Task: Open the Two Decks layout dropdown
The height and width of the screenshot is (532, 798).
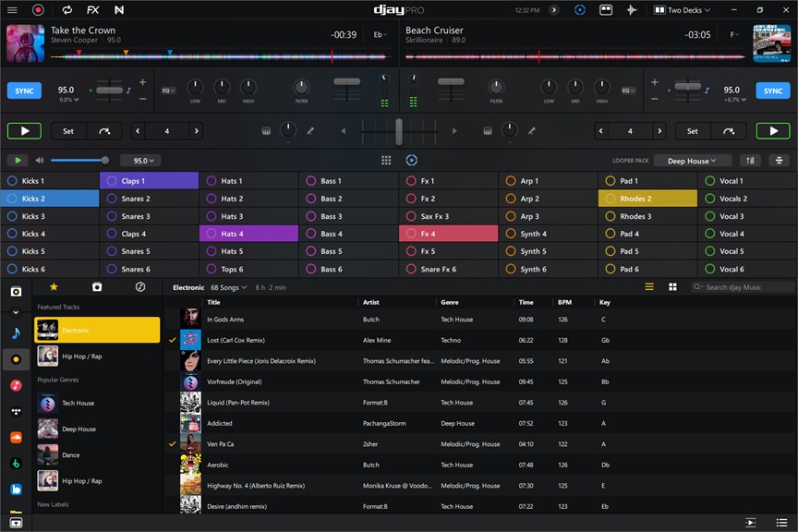Action: [x=682, y=9]
